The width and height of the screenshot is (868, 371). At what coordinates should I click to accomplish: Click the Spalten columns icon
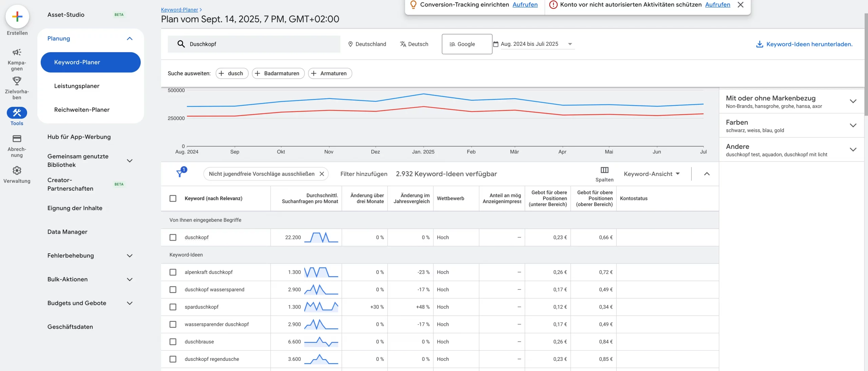point(604,171)
